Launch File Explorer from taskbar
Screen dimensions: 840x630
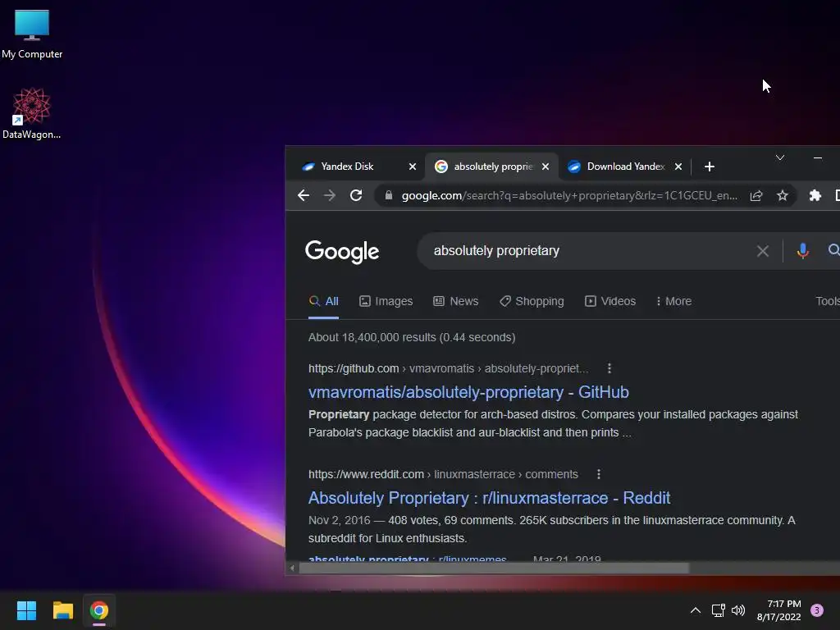[x=62, y=610]
